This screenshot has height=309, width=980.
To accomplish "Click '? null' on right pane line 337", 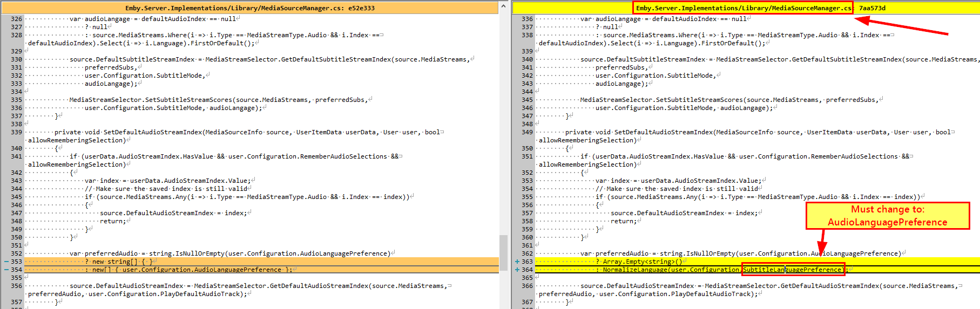I will coord(607,27).
